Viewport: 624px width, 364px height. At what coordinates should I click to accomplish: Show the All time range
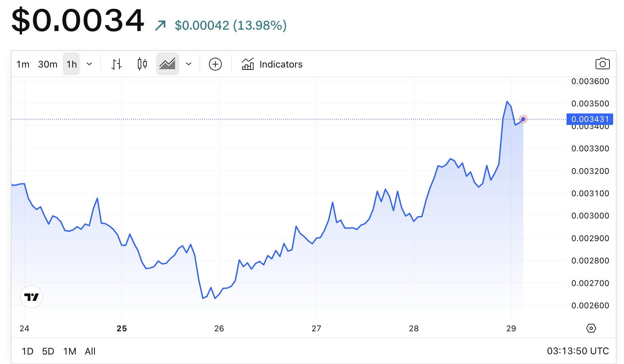coord(90,351)
